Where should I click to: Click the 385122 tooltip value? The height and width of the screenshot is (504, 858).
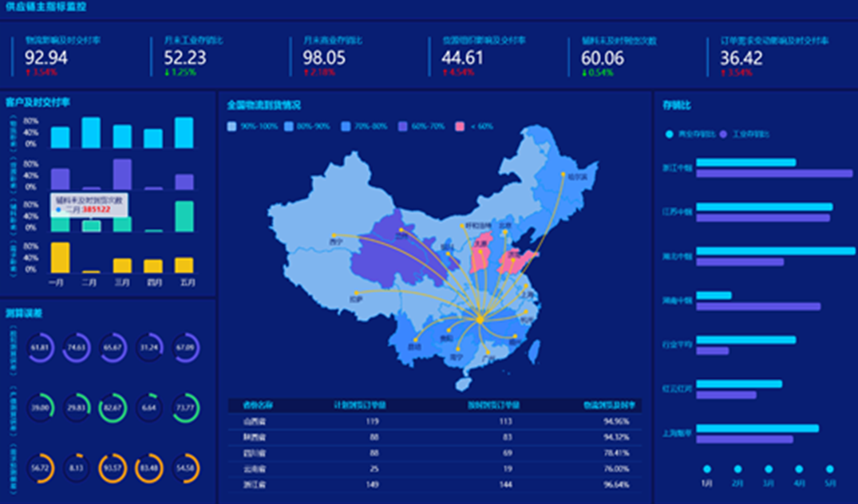click(97, 210)
